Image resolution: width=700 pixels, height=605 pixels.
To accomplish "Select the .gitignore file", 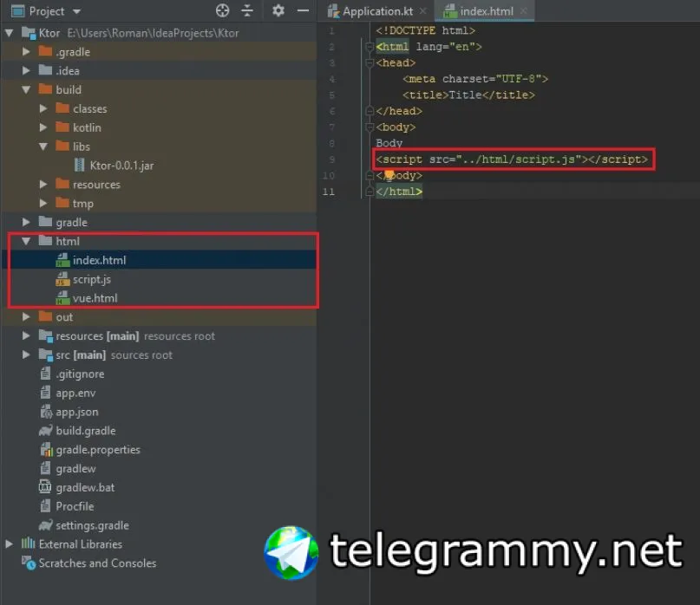I will tap(80, 374).
